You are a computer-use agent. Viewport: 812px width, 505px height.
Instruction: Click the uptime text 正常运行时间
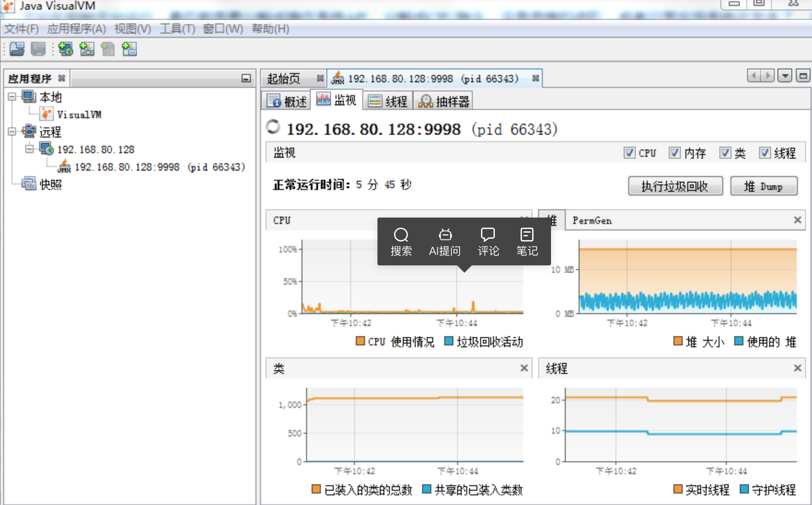pos(311,184)
